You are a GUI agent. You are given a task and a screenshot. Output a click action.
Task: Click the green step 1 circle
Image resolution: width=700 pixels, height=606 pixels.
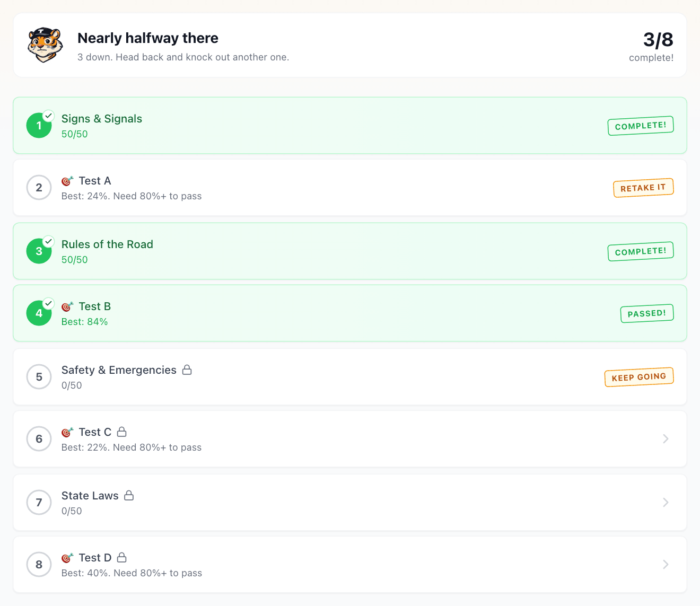(39, 126)
